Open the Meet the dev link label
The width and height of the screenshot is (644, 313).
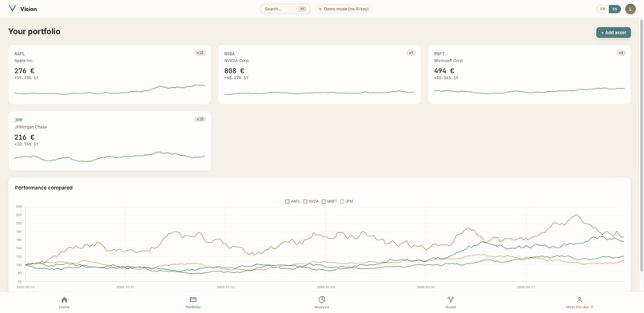[579, 307]
